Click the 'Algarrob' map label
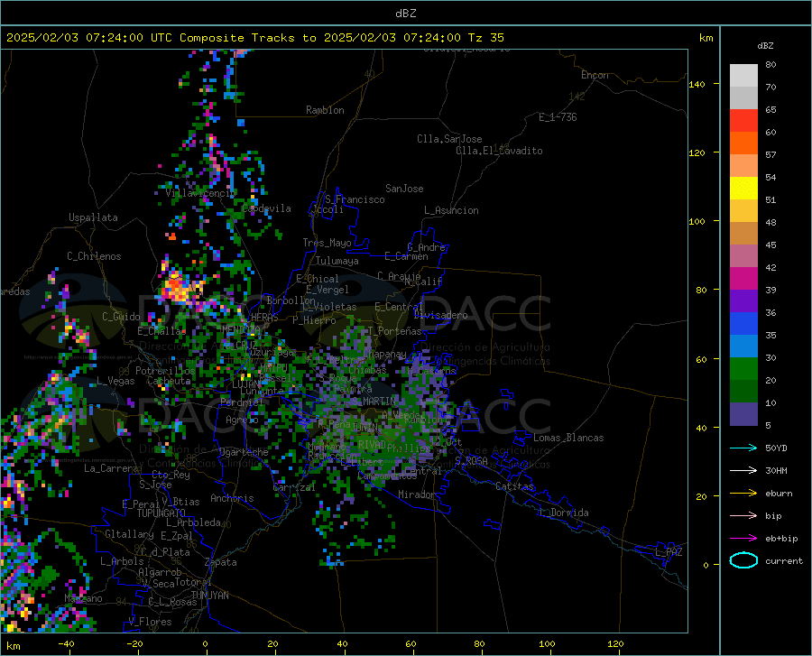 160,572
